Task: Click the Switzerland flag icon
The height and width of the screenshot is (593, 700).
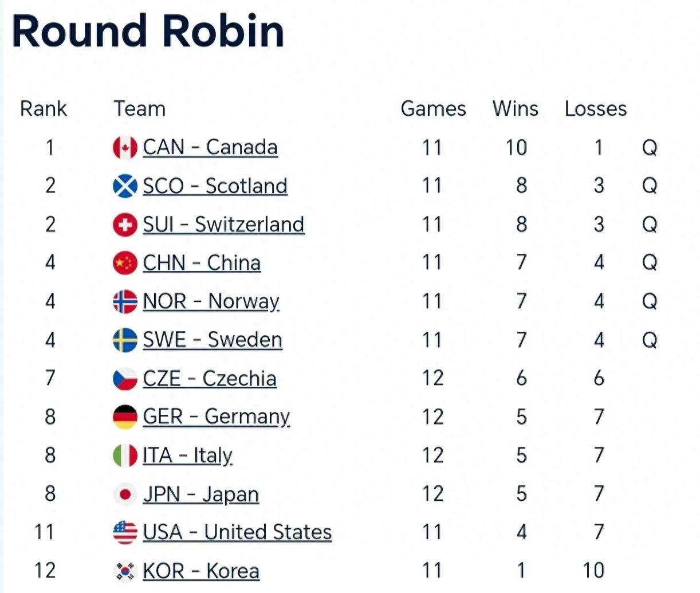Action: [x=125, y=225]
